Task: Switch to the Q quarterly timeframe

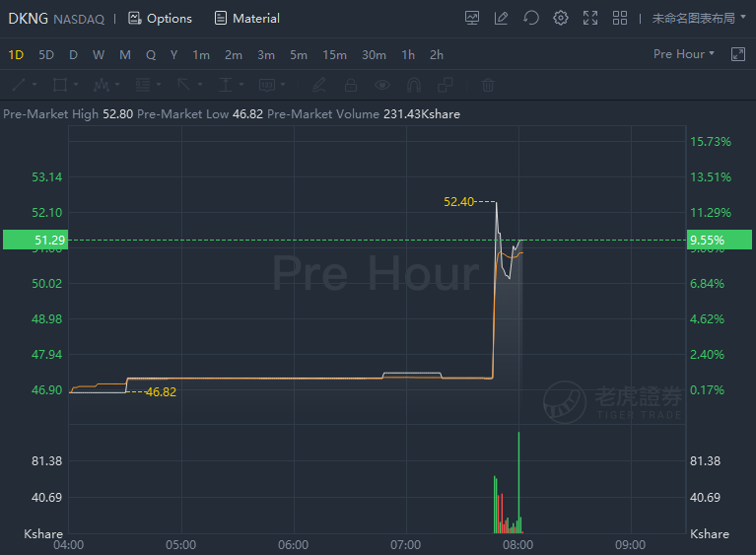Action: pos(151,55)
